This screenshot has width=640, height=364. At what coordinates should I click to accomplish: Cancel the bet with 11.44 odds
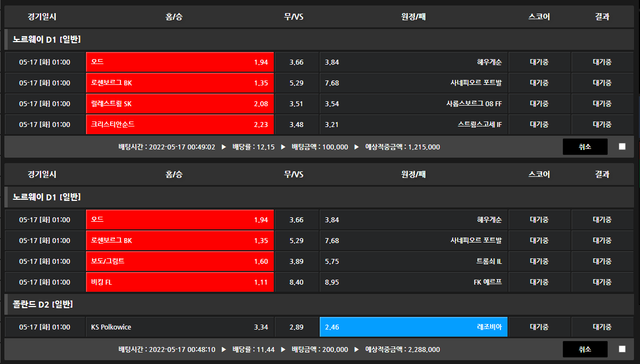[x=585, y=349]
